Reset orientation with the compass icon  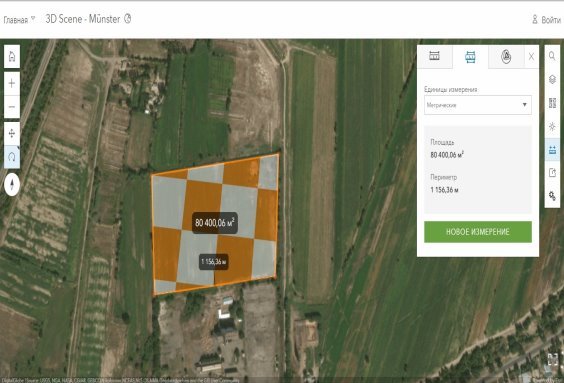click(12, 184)
